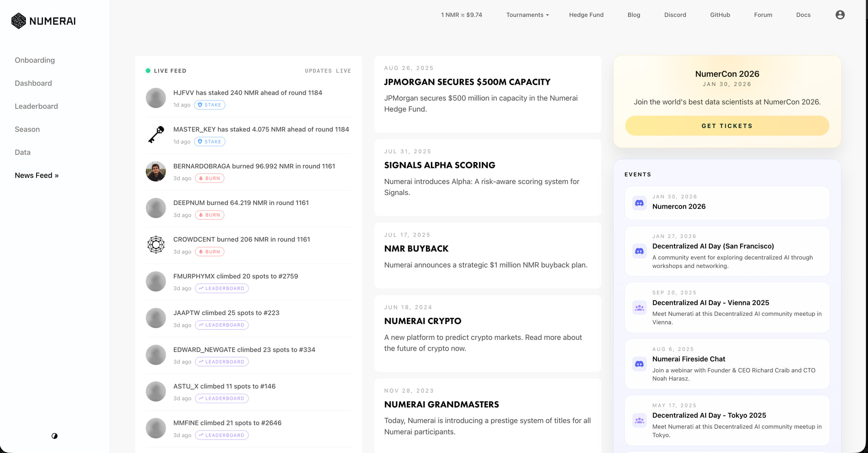Open BERNARDOBRAGA's profile photo
This screenshot has height=453, width=868.
click(x=156, y=172)
